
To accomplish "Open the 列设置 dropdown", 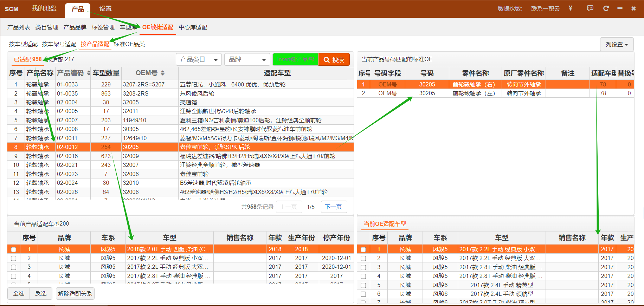I will click(x=617, y=45).
